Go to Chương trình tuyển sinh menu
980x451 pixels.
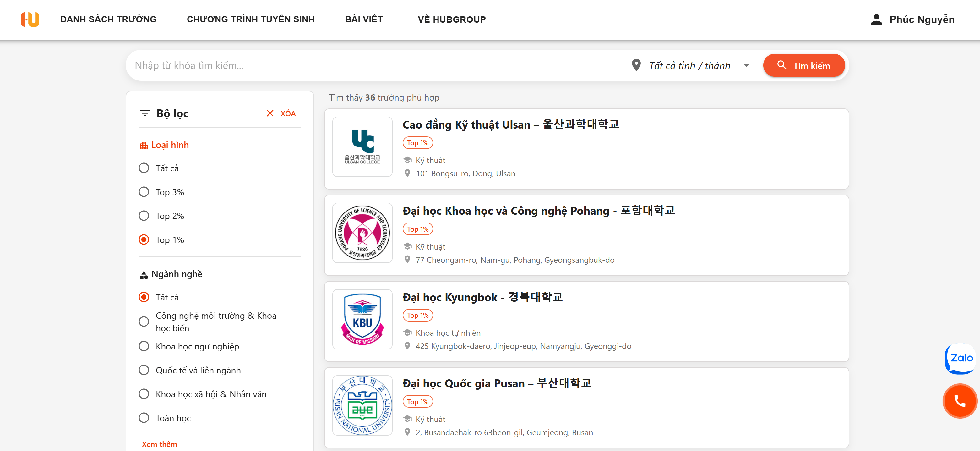(251, 19)
